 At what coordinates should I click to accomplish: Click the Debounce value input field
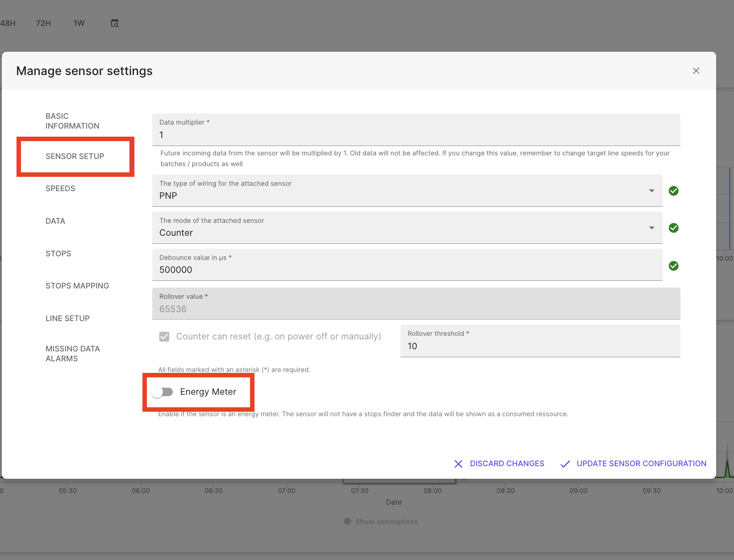click(x=407, y=265)
